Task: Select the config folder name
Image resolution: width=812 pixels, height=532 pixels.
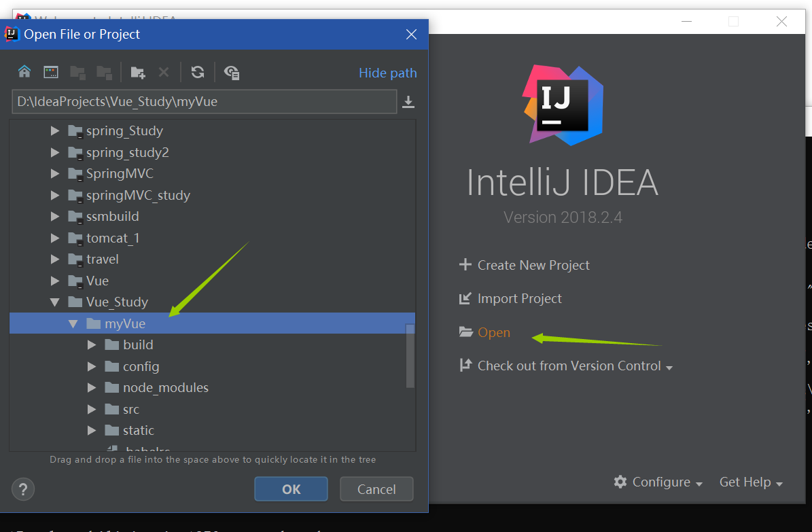Action: (x=141, y=367)
